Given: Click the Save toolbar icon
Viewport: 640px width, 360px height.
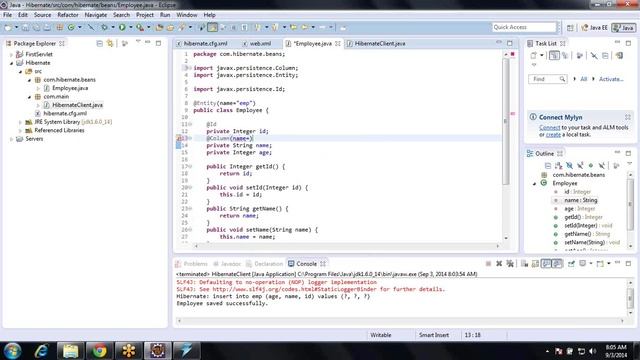Looking at the screenshot, I should coord(25,27).
